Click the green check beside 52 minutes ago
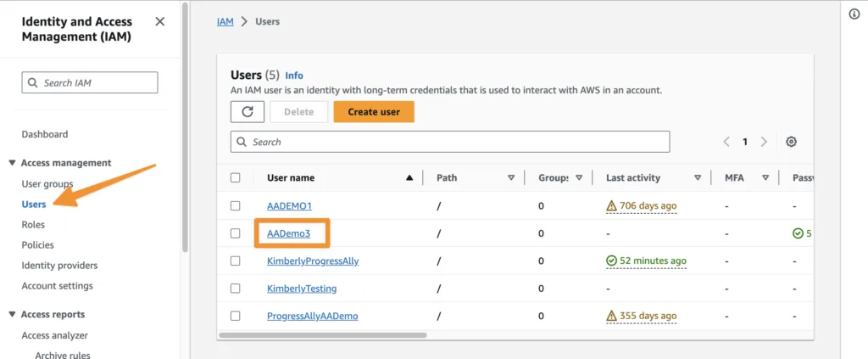The image size is (868, 359). click(x=611, y=261)
